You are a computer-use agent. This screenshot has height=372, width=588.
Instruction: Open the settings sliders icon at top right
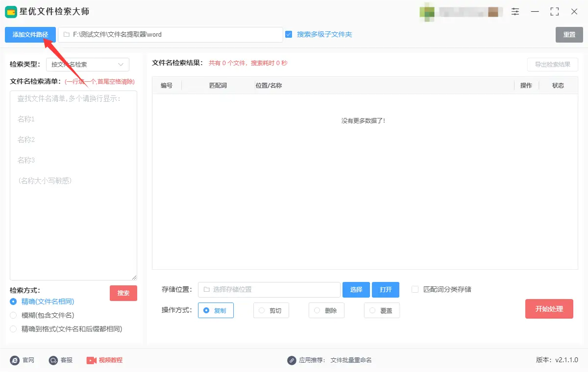pyautogui.click(x=515, y=11)
